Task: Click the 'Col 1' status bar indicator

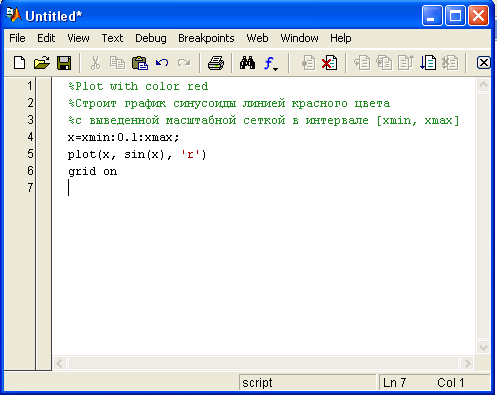Action: pos(450,383)
